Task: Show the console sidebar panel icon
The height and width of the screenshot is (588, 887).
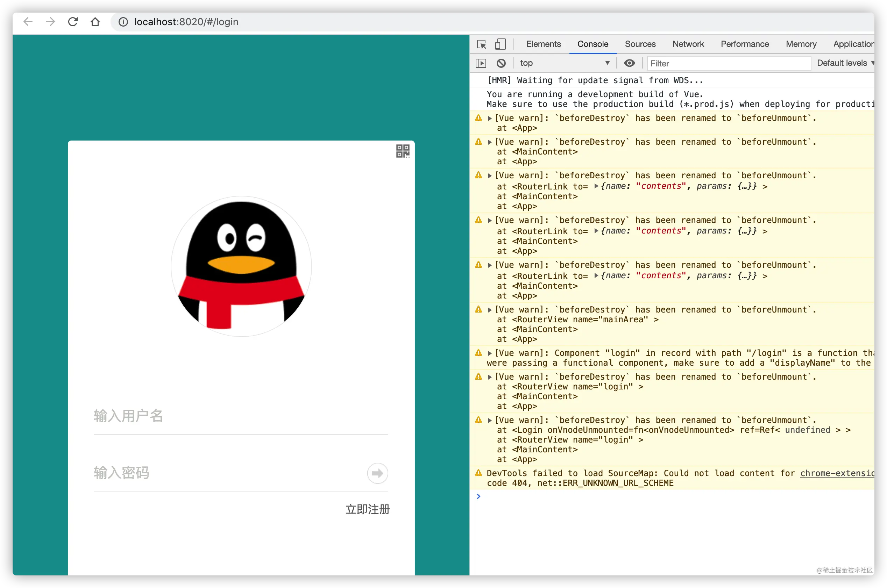Action: (x=481, y=63)
